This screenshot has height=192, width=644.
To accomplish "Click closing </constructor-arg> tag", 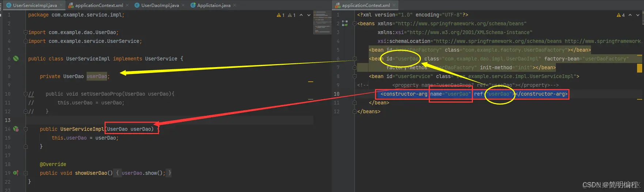I will coord(541,94).
